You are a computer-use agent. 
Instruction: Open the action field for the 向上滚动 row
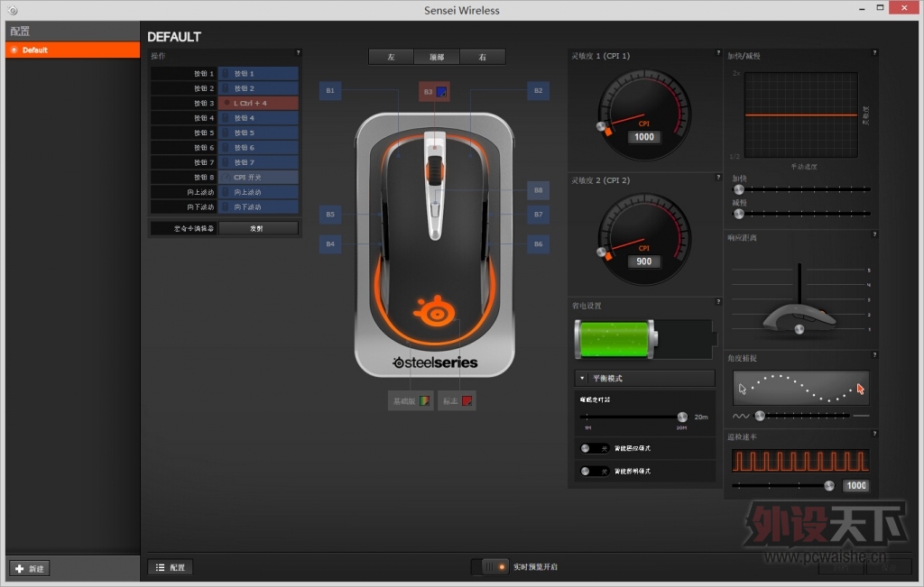tap(258, 192)
